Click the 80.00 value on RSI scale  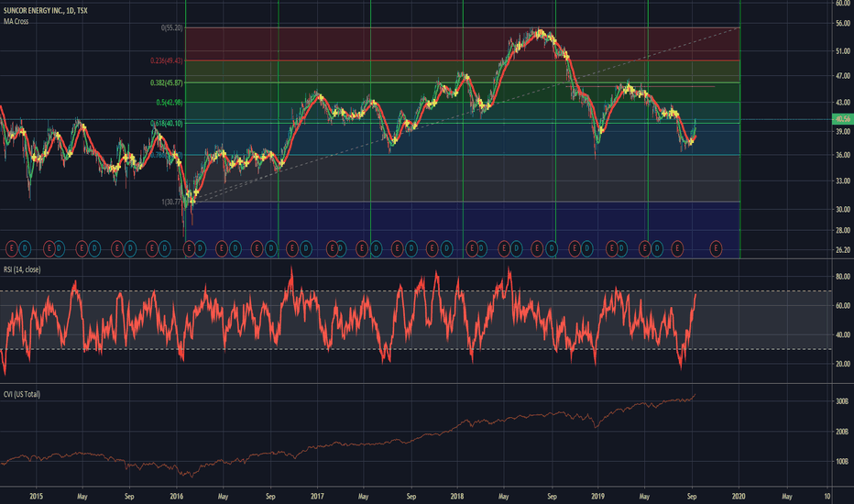[843, 277]
